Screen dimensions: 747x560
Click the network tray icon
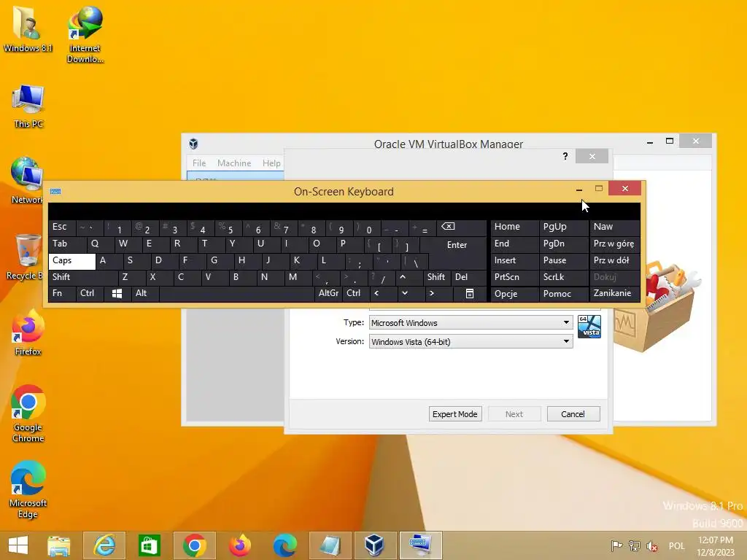[x=634, y=545]
